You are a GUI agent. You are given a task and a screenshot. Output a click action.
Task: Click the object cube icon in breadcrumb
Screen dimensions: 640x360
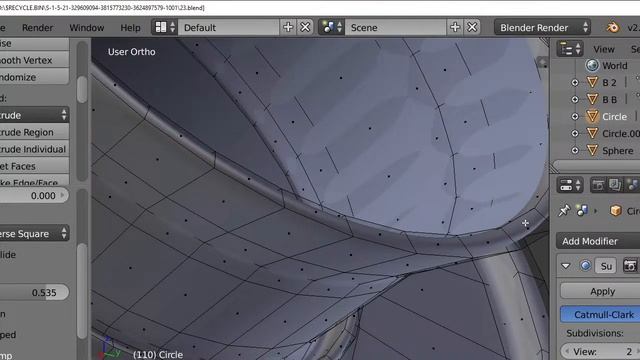[616, 211]
